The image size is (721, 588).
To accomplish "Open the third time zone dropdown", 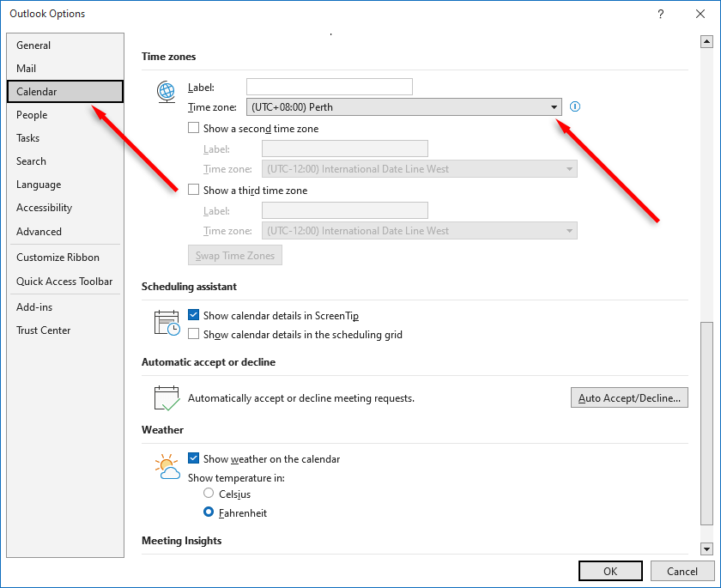I will pos(568,230).
